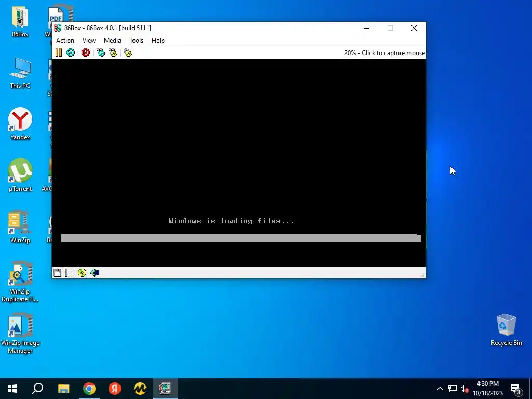Open the yellow-black taskbar app icon
Screen dimensions: 532x399
[140, 389]
